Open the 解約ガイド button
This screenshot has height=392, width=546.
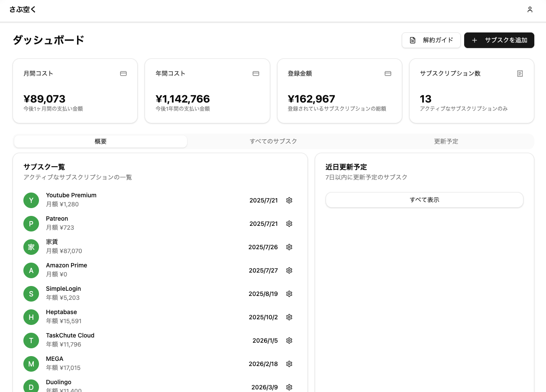[431, 40]
